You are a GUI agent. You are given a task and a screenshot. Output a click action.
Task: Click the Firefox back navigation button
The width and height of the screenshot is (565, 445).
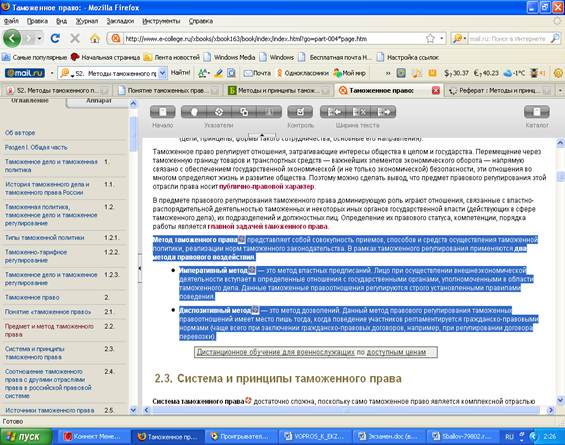[x=12, y=38]
